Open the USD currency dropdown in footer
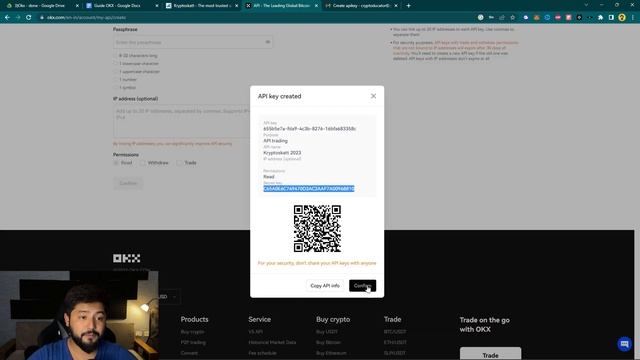 169,297
